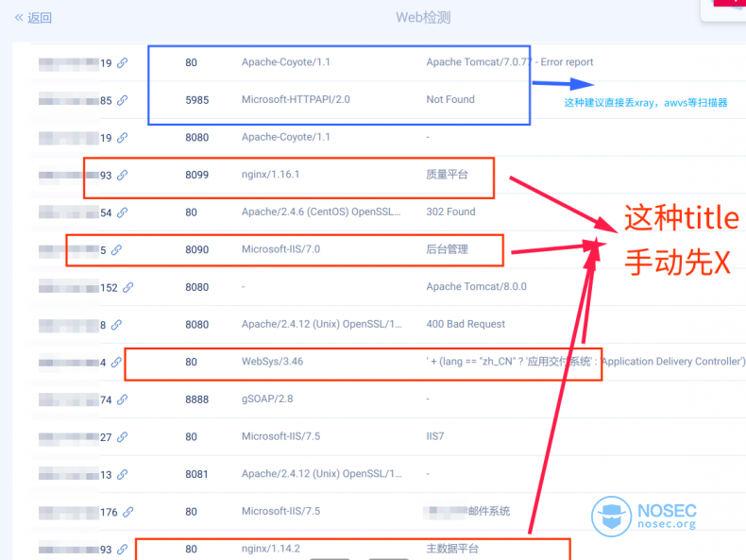
Task: Click the 返回 back link
Action: point(33,18)
